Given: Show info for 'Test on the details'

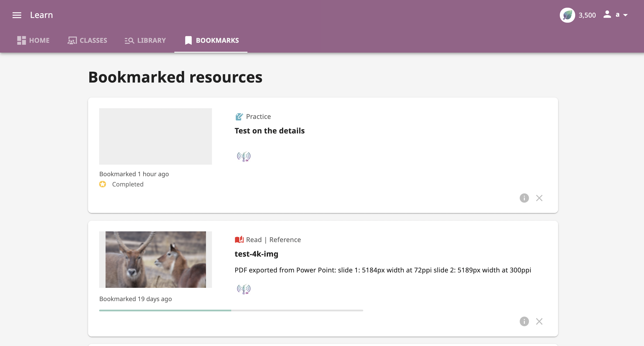Looking at the screenshot, I should 524,198.
